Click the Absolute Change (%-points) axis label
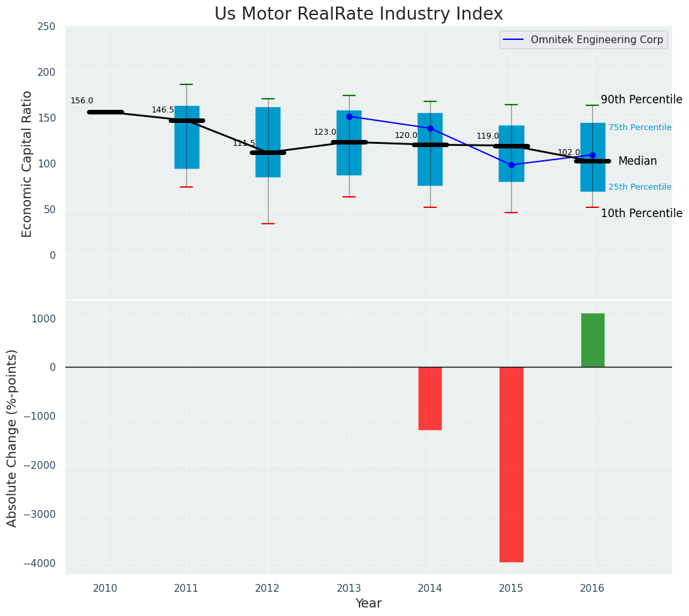 tap(12, 437)
